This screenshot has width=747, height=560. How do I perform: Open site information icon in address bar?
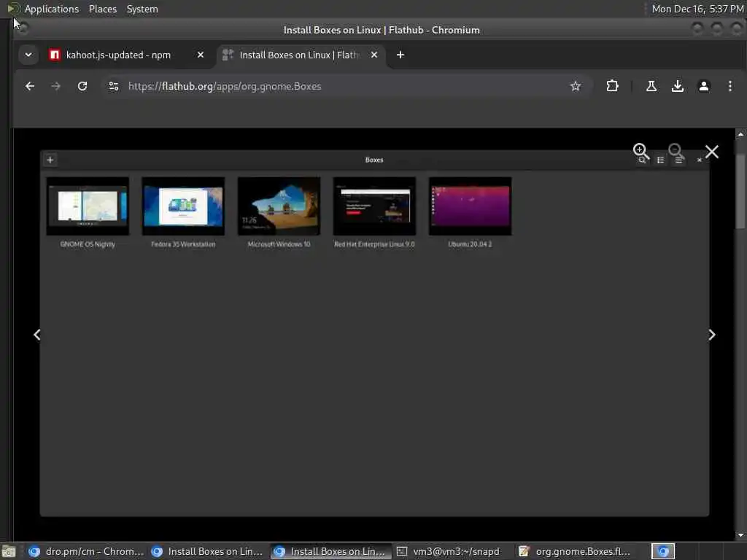tap(114, 86)
